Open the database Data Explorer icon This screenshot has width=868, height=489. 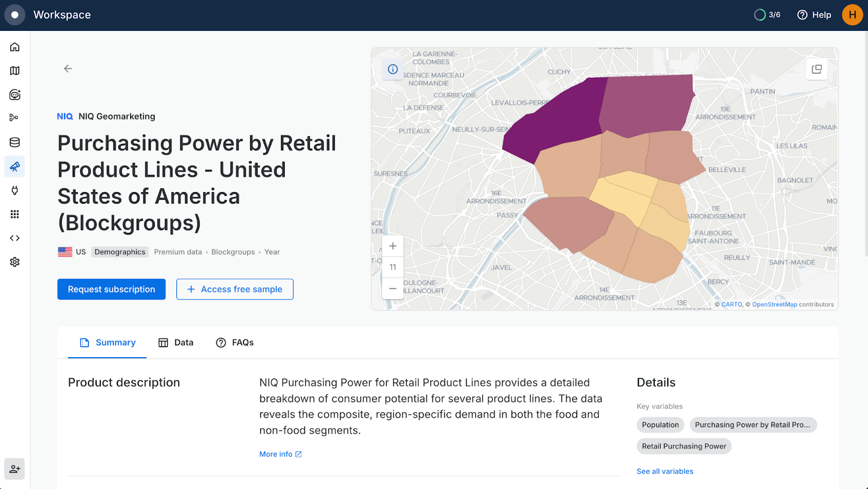(x=15, y=142)
